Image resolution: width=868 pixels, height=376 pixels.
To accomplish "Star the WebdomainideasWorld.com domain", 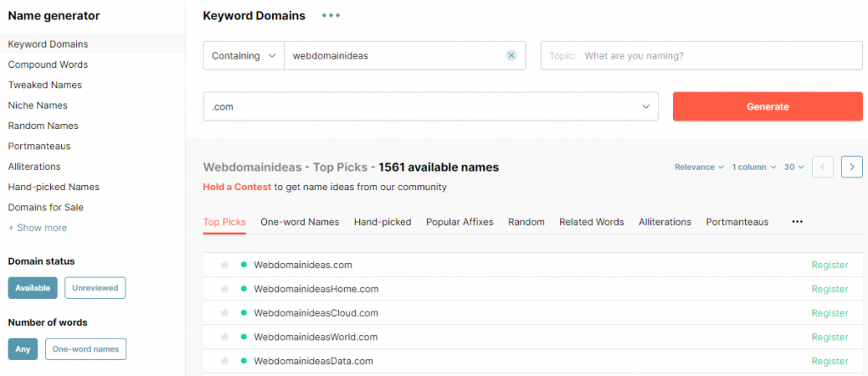I will coord(225,337).
